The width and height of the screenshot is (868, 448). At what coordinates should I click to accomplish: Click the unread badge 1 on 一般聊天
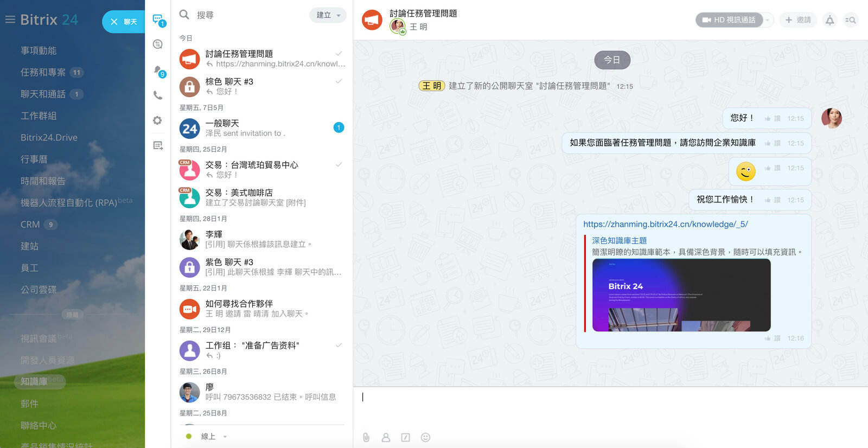tap(339, 127)
